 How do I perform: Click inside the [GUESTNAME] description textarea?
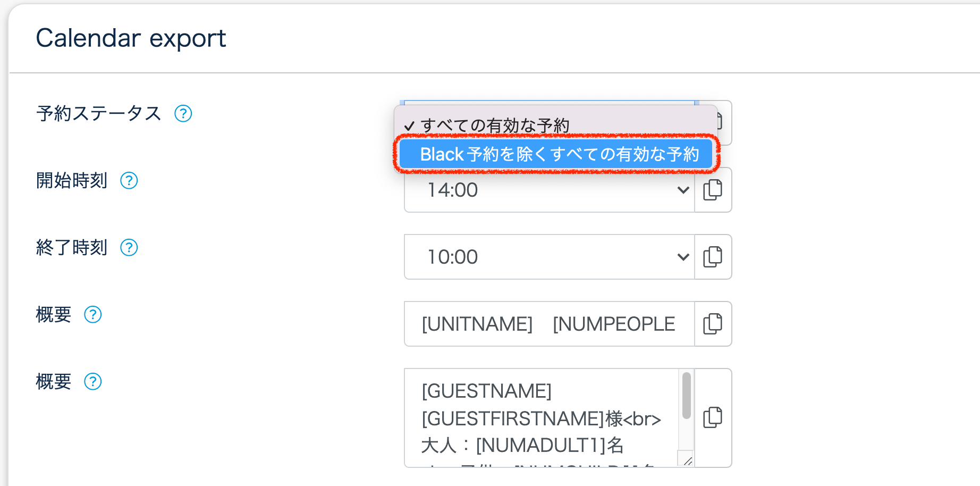click(541, 417)
